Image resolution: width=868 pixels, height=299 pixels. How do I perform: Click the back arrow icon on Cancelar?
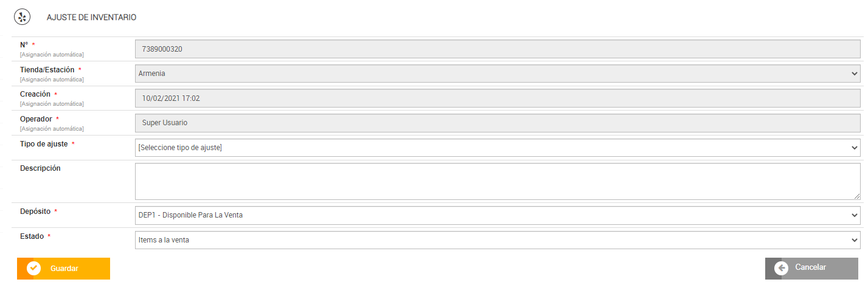tap(782, 268)
